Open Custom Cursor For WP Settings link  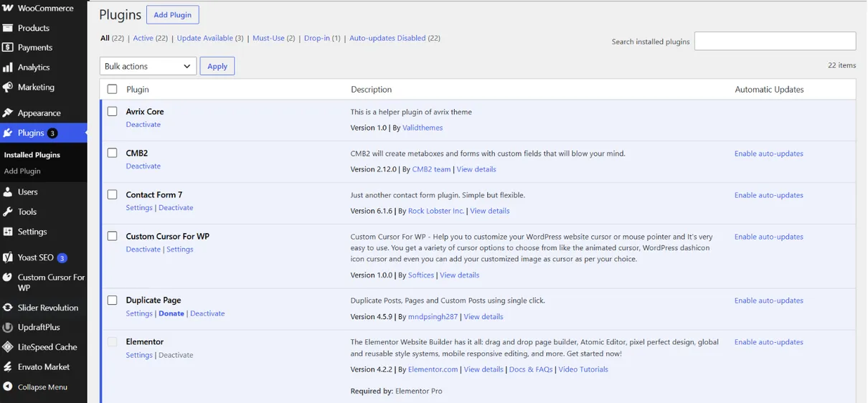tap(180, 250)
